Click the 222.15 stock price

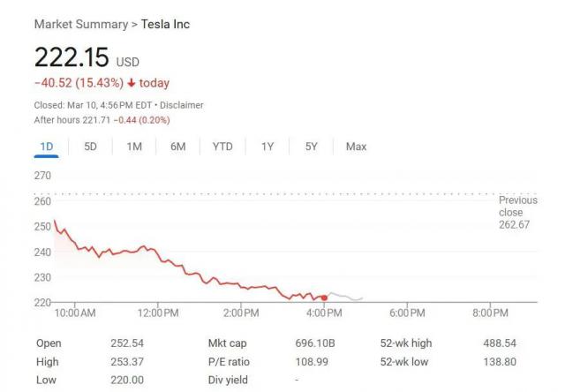point(72,58)
